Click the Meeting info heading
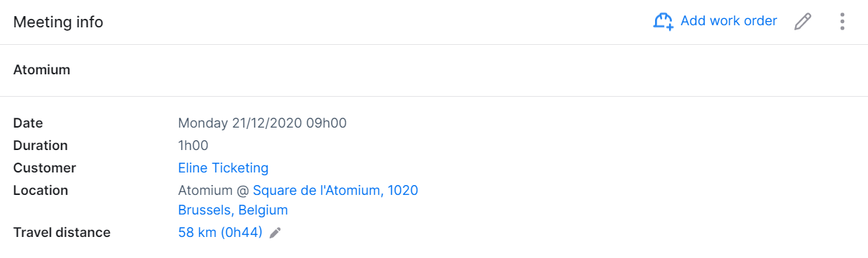 click(58, 22)
